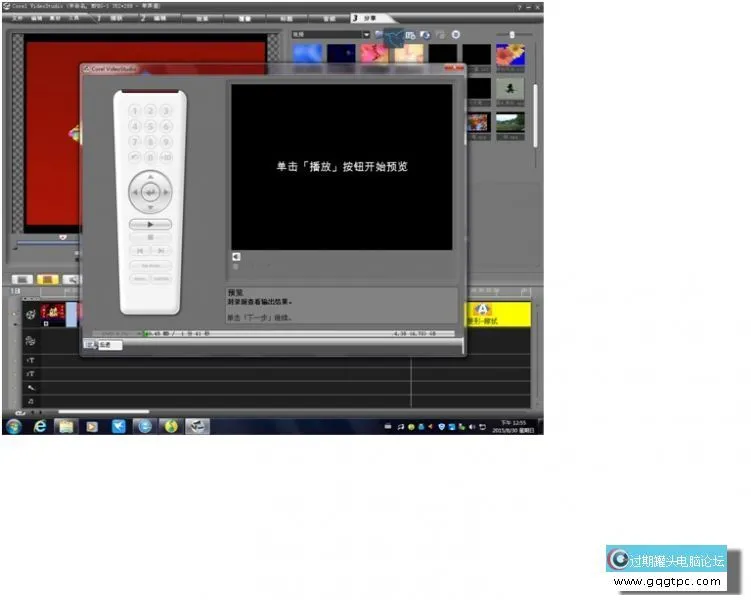The height and width of the screenshot is (600, 751).
Task: Open Internet Explorer from the taskbar
Action: pyautogui.click(x=40, y=426)
